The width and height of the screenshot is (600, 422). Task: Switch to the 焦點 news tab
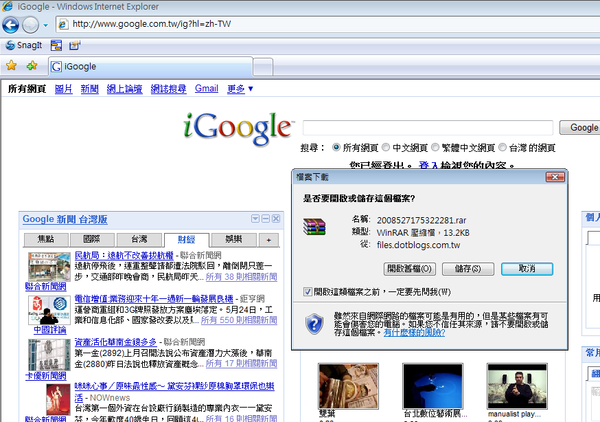tap(46, 240)
